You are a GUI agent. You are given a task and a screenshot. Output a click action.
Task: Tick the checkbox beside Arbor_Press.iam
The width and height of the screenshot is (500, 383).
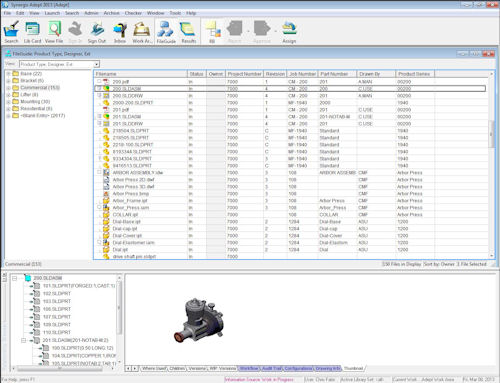(99, 207)
